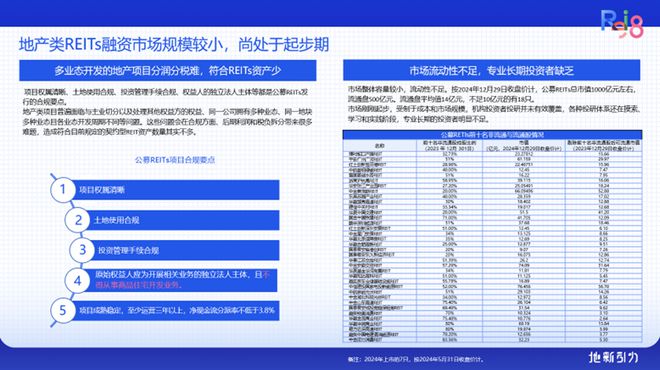Click the paragraph starting 地产类项目普遍面临
The width and height of the screenshot is (660, 370).
(x=168, y=122)
